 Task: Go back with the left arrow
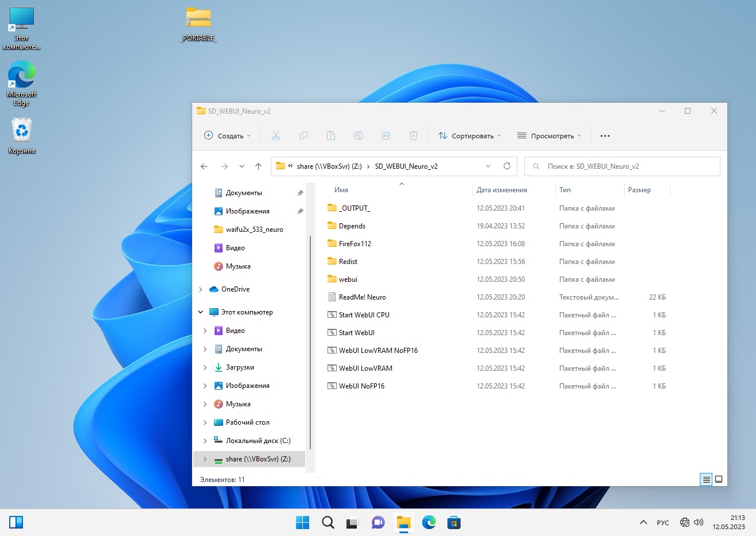(204, 166)
